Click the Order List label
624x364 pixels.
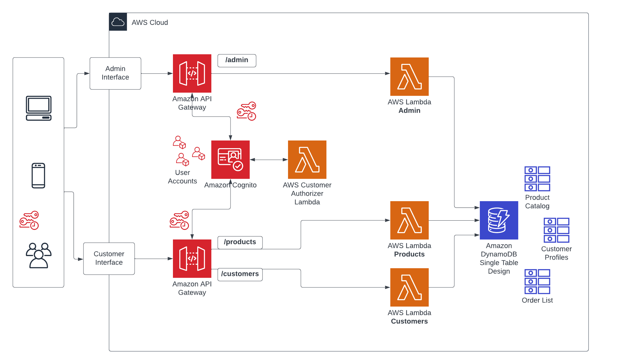point(537,300)
